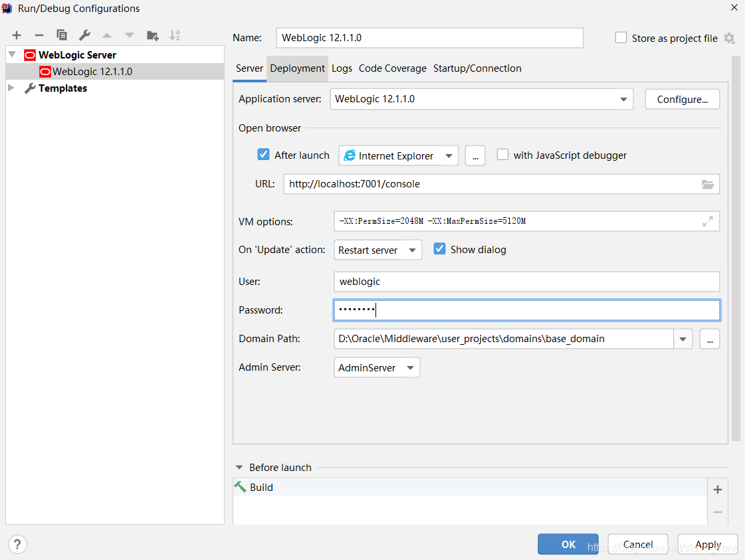Switch to the Code Coverage tab
The height and width of the screenshot is (560, 745).
[x=393, y=68]
